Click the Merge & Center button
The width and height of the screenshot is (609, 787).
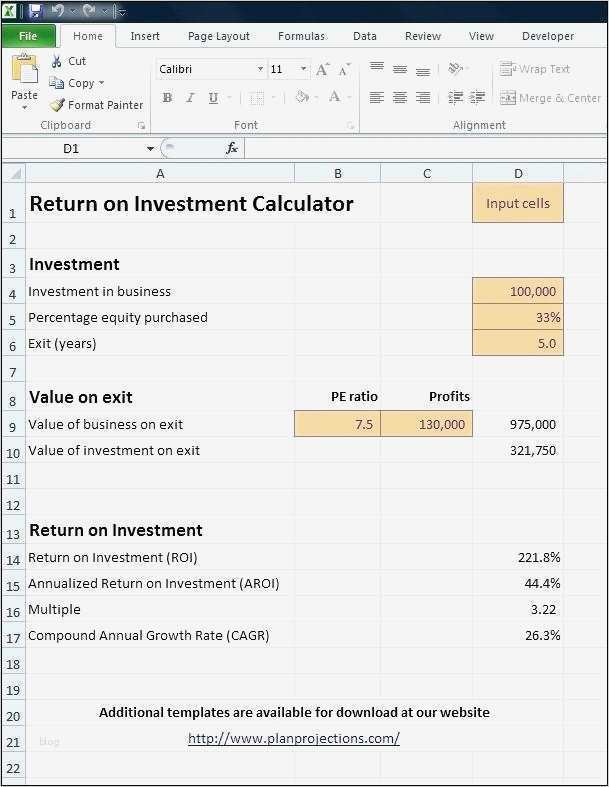(x=551, y=98)
